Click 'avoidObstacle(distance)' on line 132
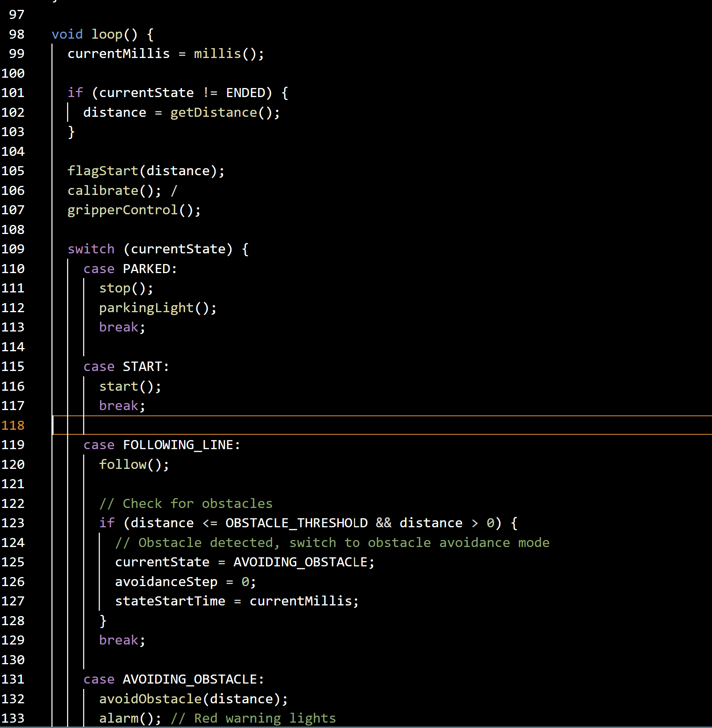Screen dimensions: 712x728 pos(190,699)
